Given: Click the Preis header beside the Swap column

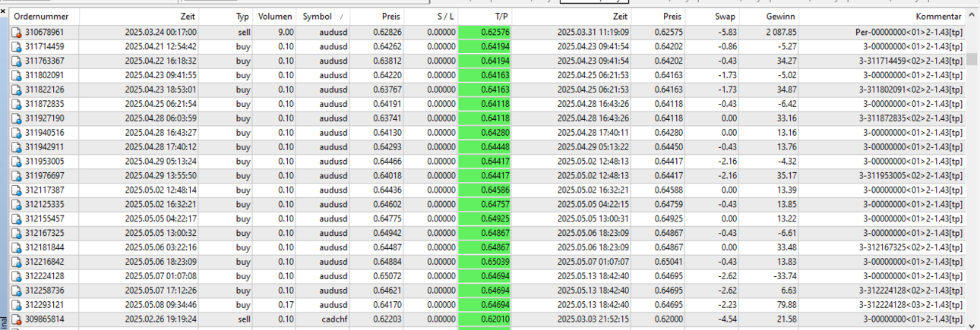Looking at the screenshot, I should (658, 16).
